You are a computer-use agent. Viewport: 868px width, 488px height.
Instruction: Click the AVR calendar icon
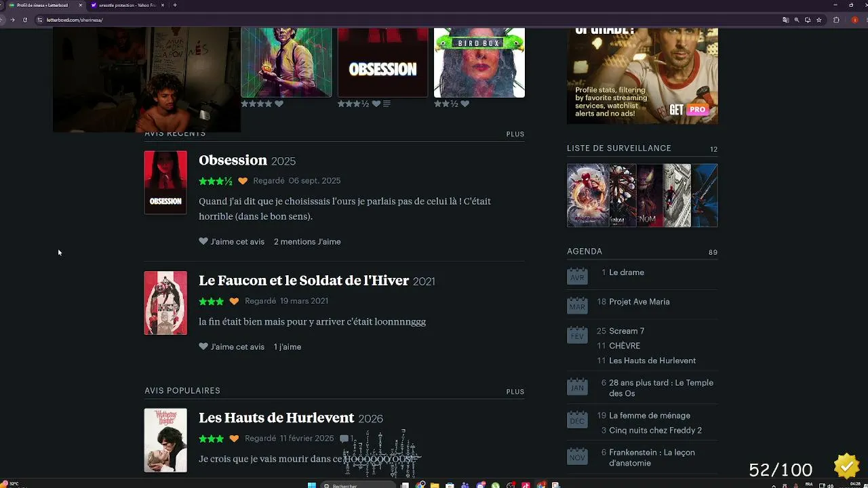[577, 276]
